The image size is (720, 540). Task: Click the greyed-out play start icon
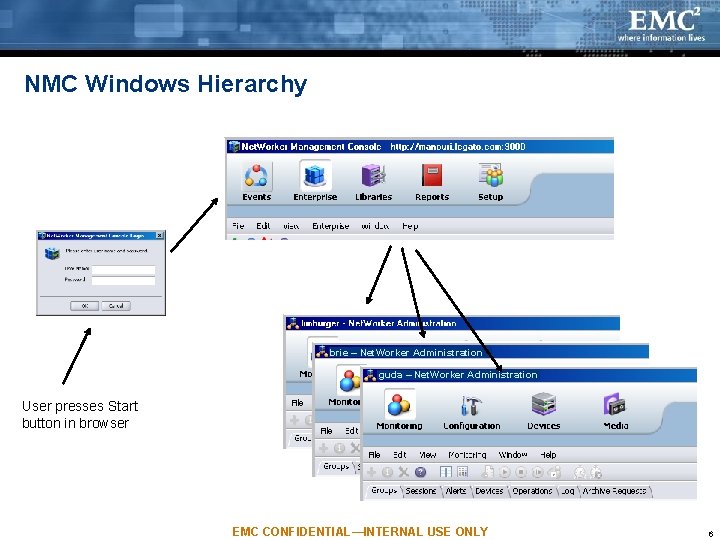(x=505, y=472)
